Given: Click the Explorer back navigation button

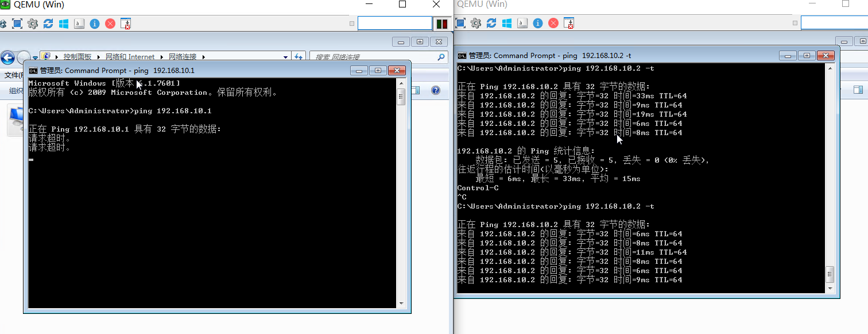Looking at the screenshot, I should click(x=7, y=57).
